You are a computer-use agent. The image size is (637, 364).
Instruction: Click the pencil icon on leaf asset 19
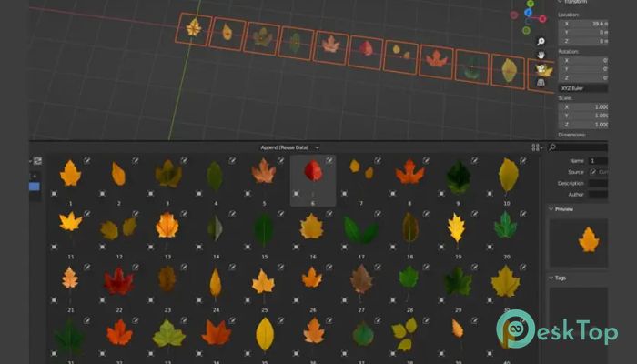tap(474, 214)
